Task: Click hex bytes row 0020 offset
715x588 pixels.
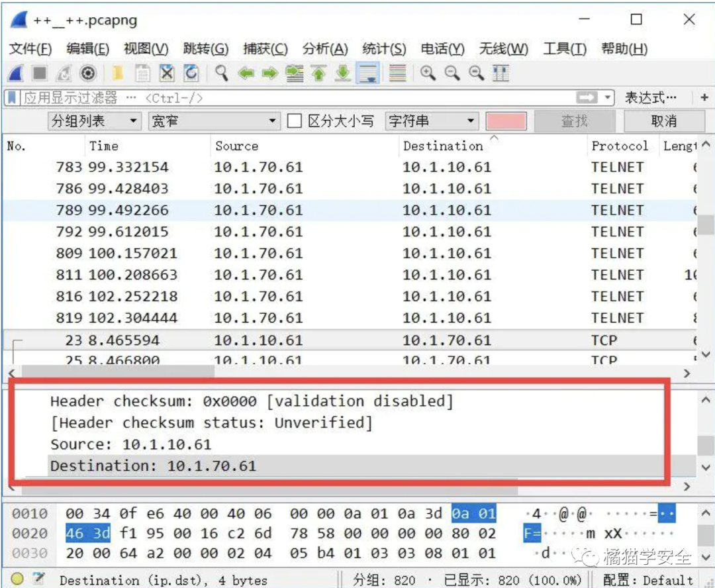Action: 29,533
